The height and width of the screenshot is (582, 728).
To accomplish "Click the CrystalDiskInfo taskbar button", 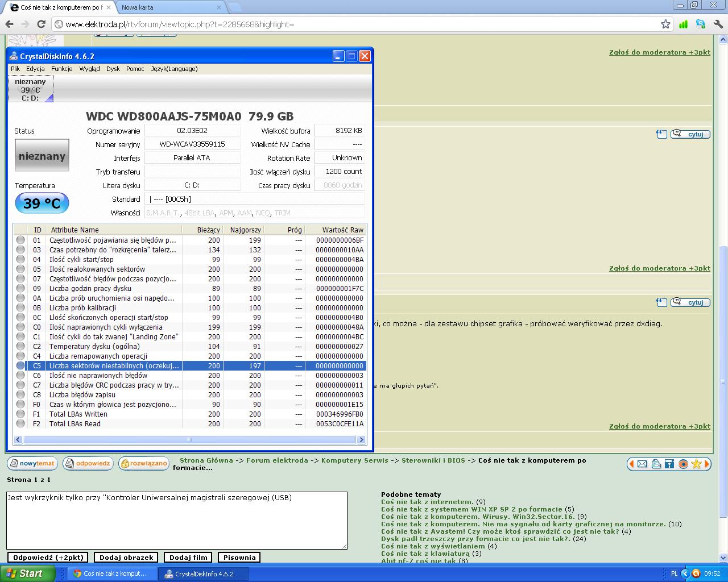I will 202,573.
